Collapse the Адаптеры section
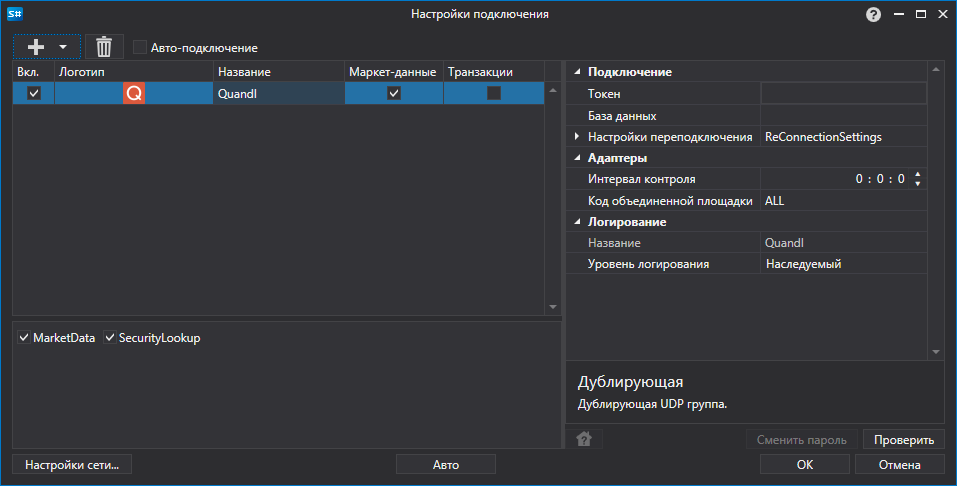 click(x=577, y=158)
